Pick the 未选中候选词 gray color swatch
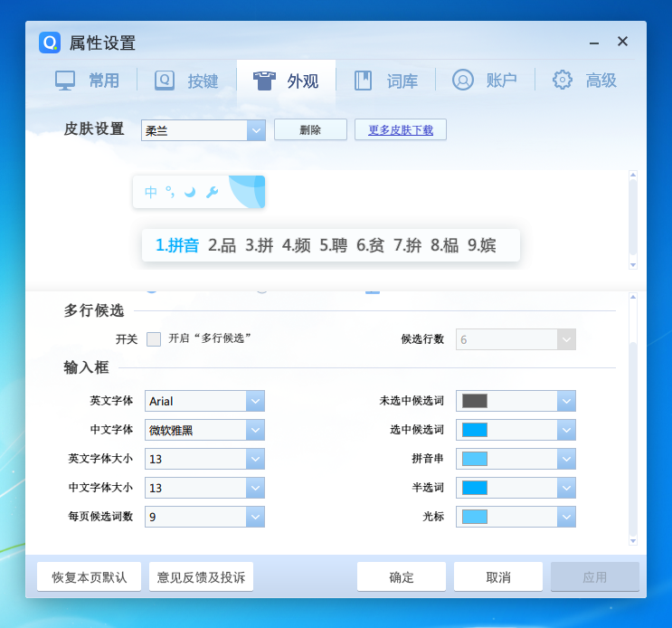672x628 pixels. point(475,401)
